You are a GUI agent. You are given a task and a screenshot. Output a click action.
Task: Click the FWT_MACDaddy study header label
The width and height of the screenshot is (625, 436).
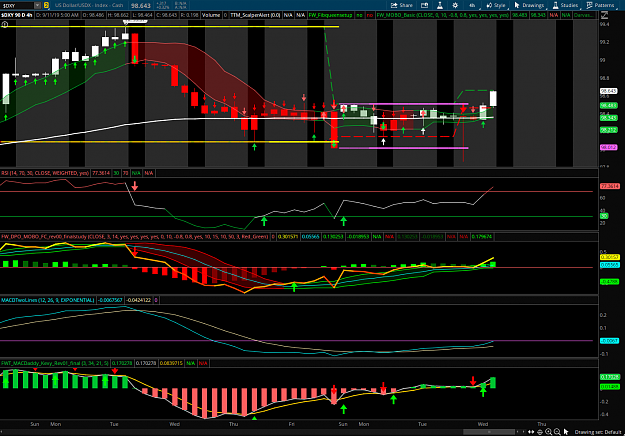[x=55, y=363]
